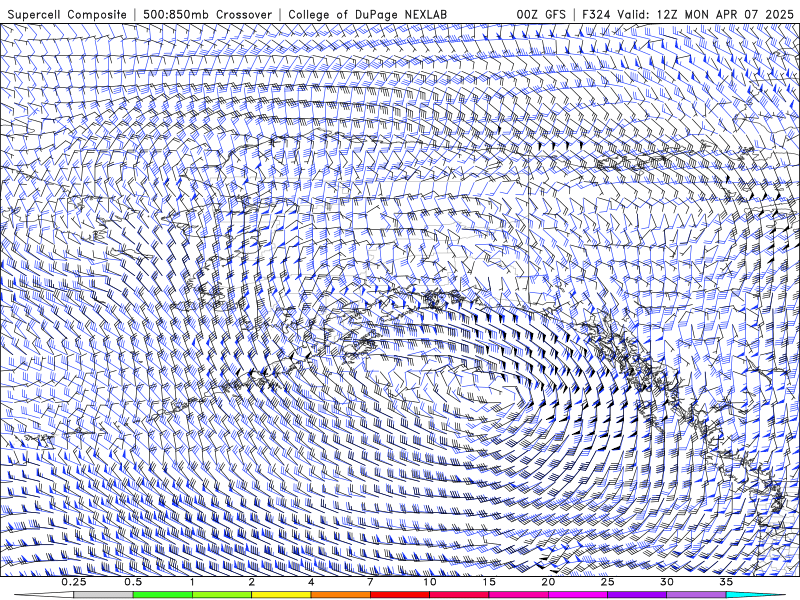
Task: Select the crimson 10–15 color bar segment
Action: click(x=459, y=595)
